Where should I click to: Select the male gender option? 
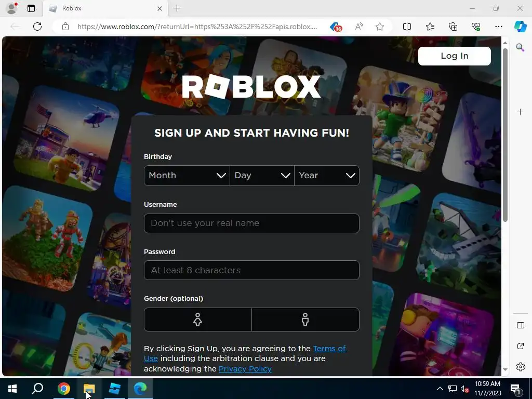point(305,320)
